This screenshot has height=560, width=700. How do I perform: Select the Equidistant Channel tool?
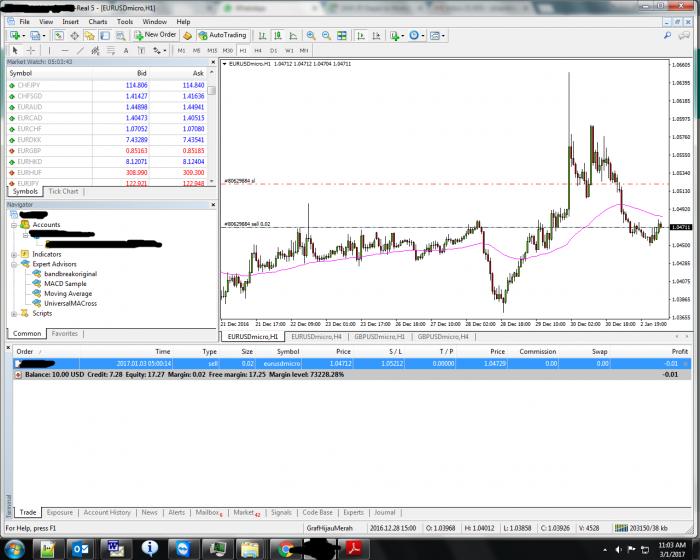[95, 50]
